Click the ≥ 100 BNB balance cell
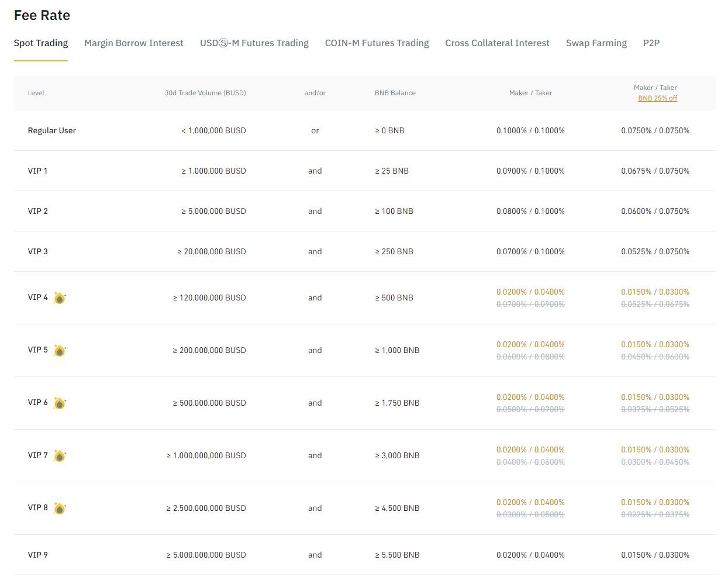Viewport: 728px width, 581px height. click(394, 212)
